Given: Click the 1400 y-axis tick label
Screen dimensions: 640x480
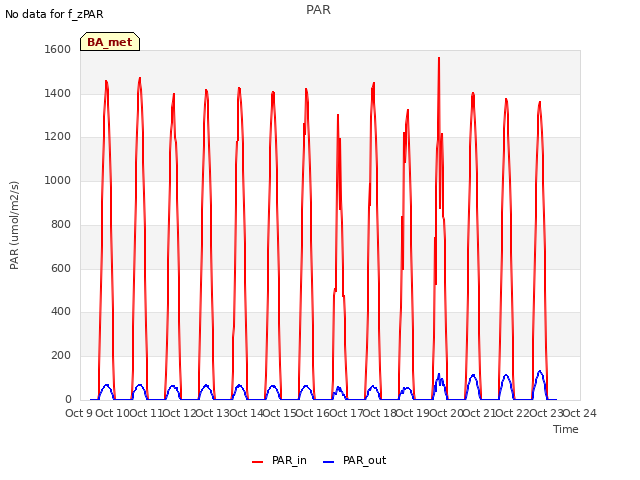Looking at the screenshot, I should click(x=58, y=93).
